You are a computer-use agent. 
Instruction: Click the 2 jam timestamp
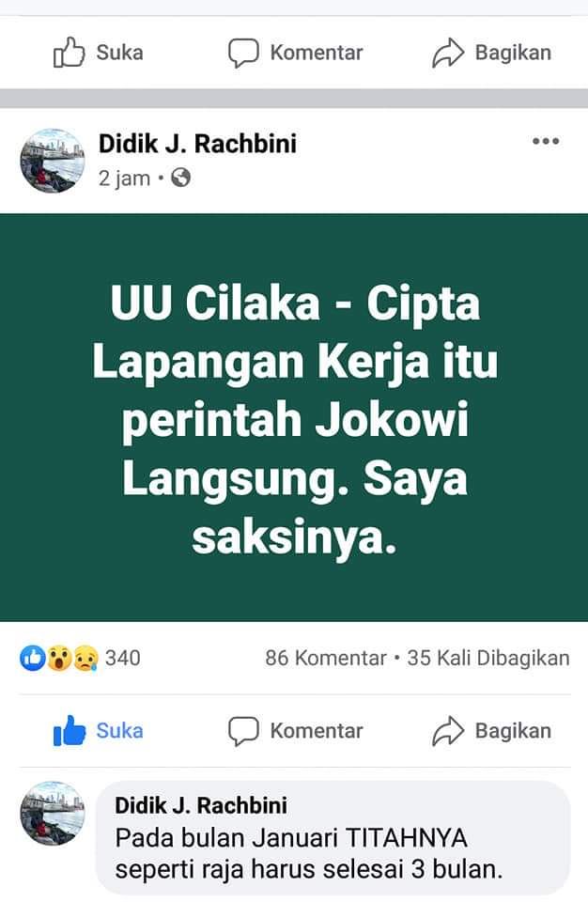(124, 179)
